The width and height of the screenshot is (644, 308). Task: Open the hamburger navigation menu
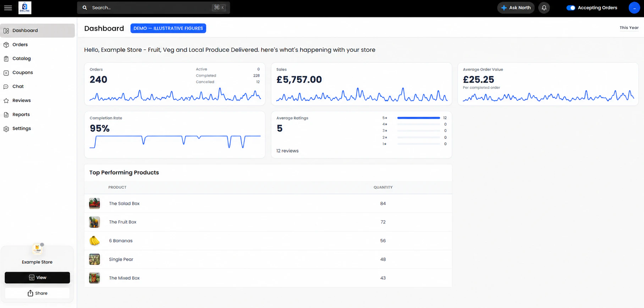point(8,7)
